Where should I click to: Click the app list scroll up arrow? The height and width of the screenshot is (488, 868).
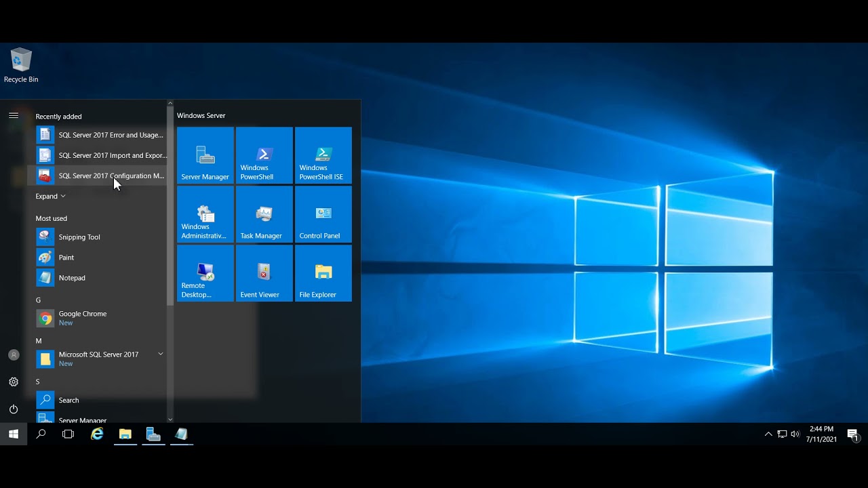(170, 103)
